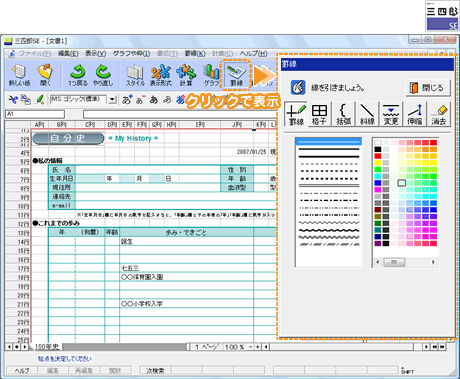This screenshot has height=379, width=460.
Task: Decrease font size with the あ- icon
Action: tap(140, 99)
